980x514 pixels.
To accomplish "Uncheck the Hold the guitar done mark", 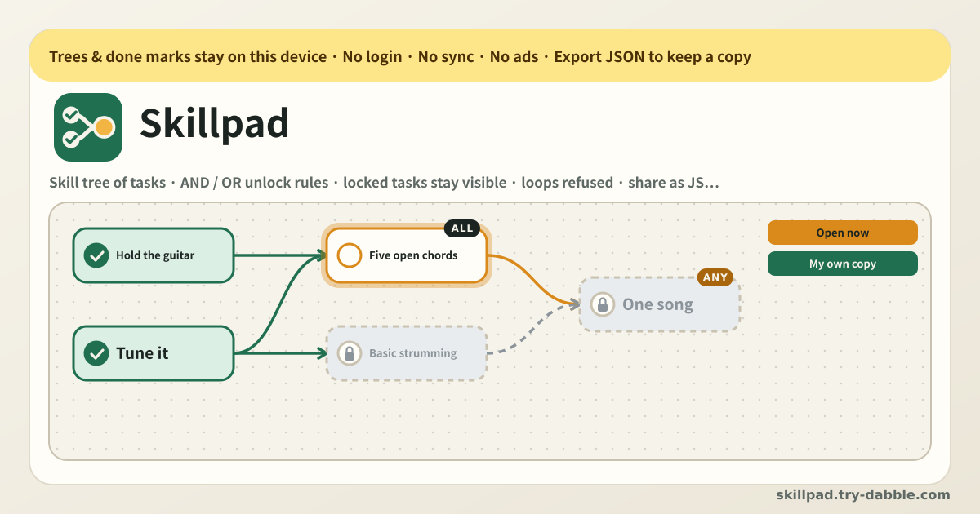I will coord(96,255).
